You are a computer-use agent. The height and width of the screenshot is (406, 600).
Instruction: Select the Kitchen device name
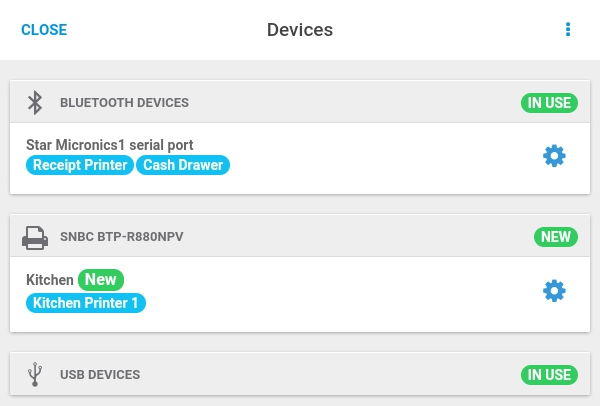tap(50, 280)
